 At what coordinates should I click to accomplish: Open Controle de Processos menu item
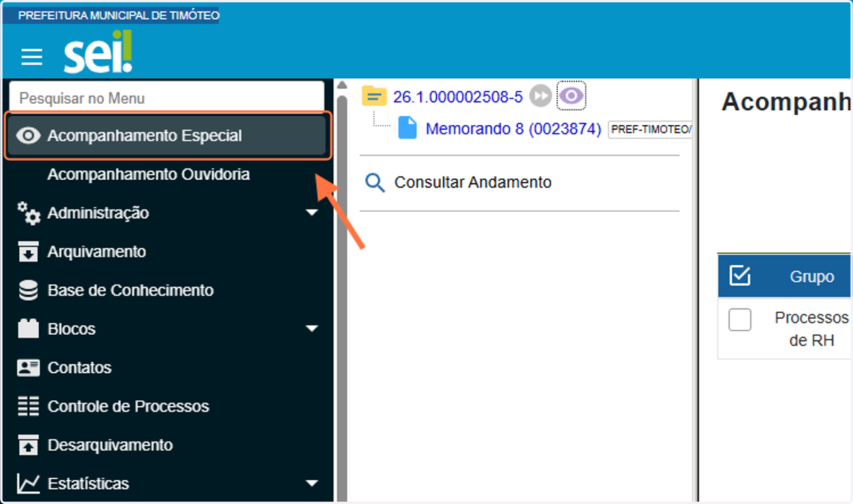tap(129, 407)
